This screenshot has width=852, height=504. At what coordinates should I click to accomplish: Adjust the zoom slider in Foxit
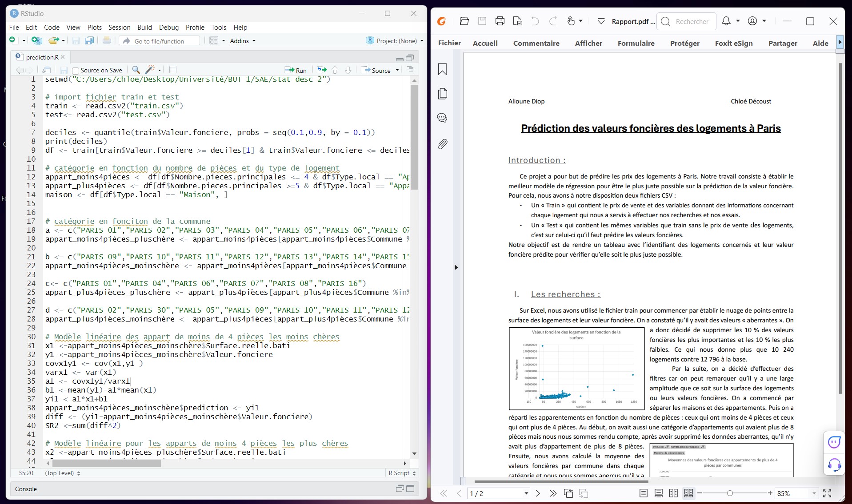click(730, 493)
